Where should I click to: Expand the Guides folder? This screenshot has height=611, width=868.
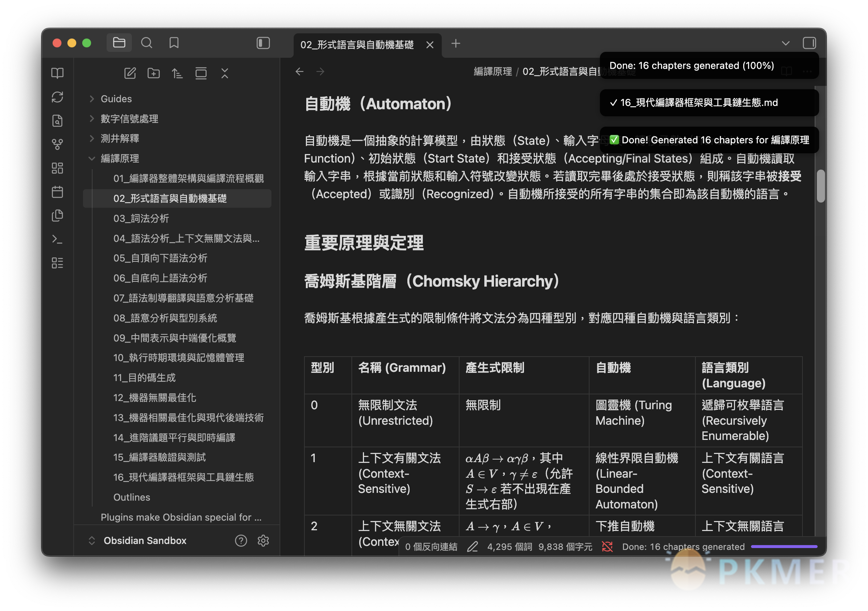click(x=177, y=99)
